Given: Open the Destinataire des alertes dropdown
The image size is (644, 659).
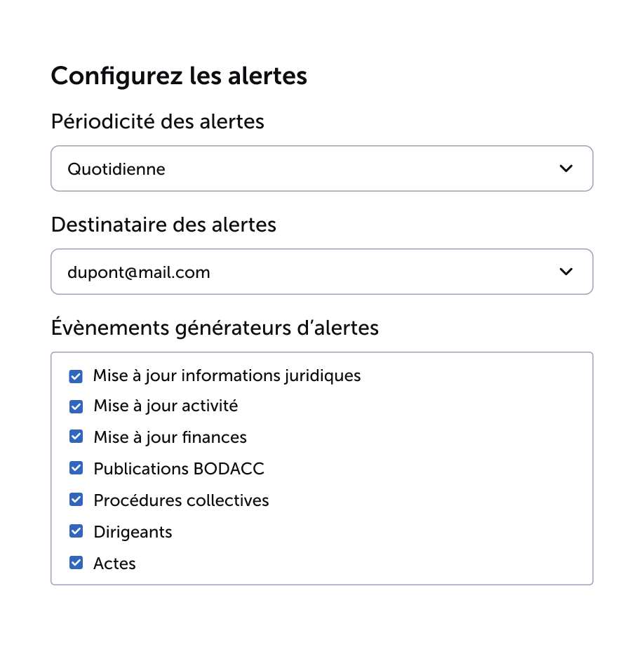Looking at the screenshot, I should [322, 272].
